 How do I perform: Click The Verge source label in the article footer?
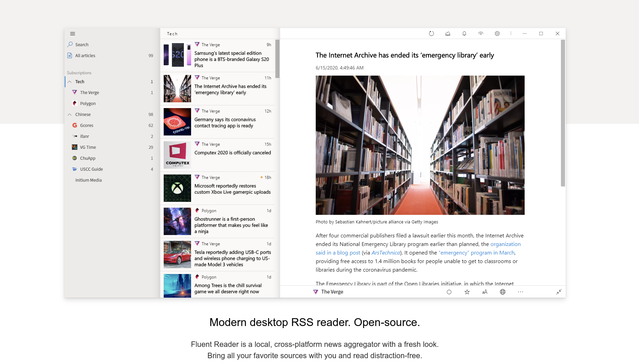332,292
